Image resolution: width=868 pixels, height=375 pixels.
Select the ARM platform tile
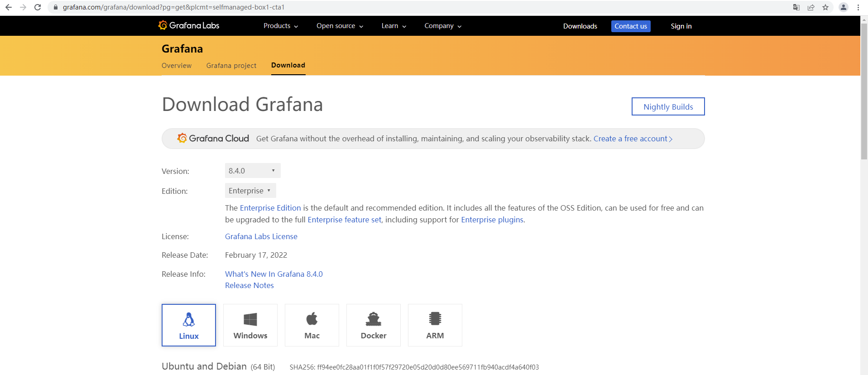(435, 325)
